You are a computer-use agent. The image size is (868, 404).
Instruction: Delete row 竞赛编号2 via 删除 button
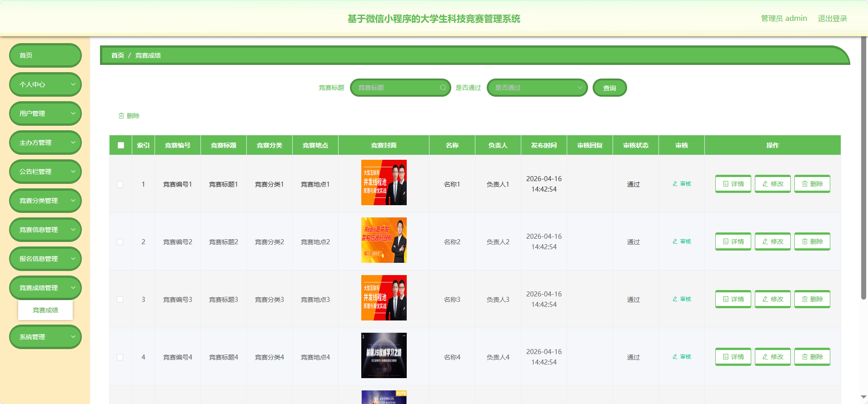point(812,241)
